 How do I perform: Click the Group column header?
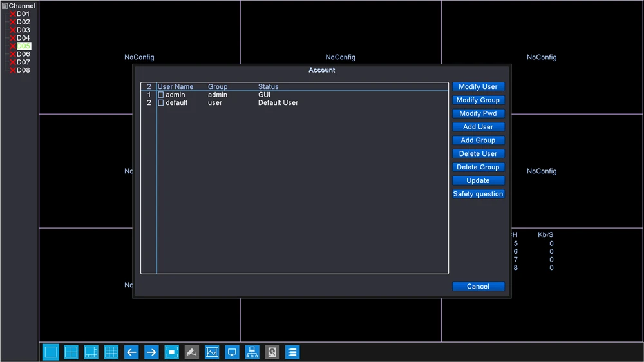pyautogui.click(x=218, y=87)
